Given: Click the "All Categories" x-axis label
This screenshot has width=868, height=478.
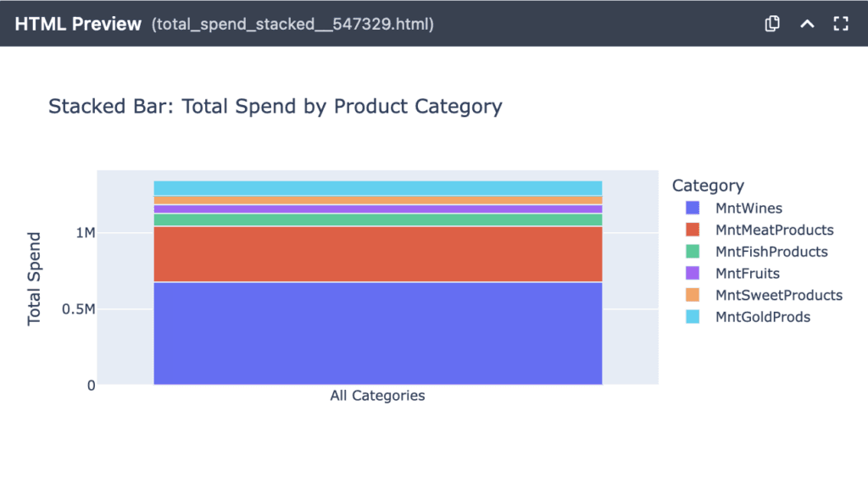Looking at the screenshot, I should click(x=377, y=396).
